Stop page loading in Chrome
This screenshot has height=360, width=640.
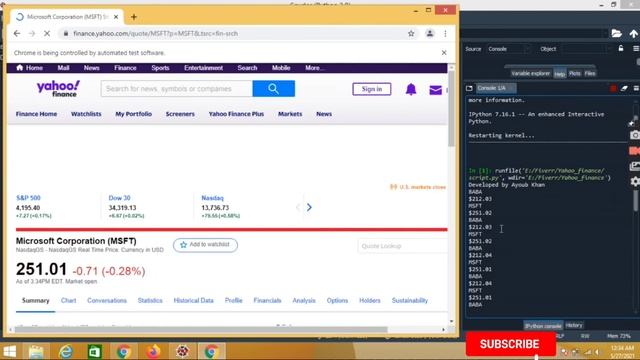(x=47, y=33)
